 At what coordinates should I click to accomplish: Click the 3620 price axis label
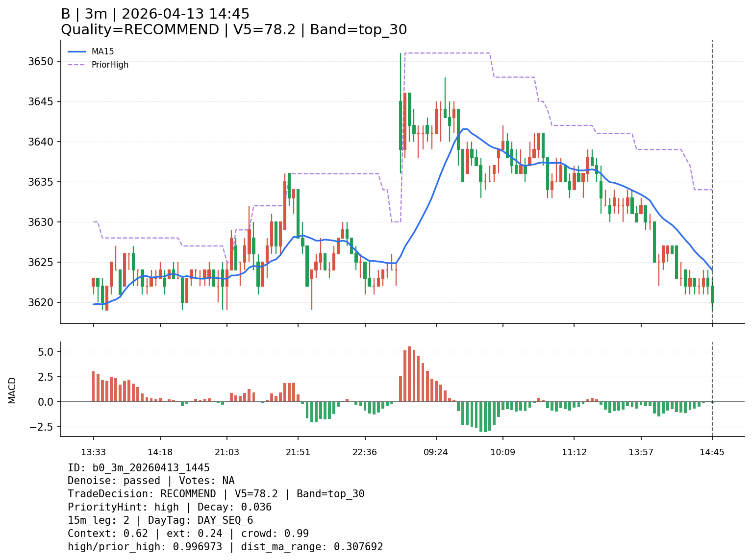coord(43,302)
